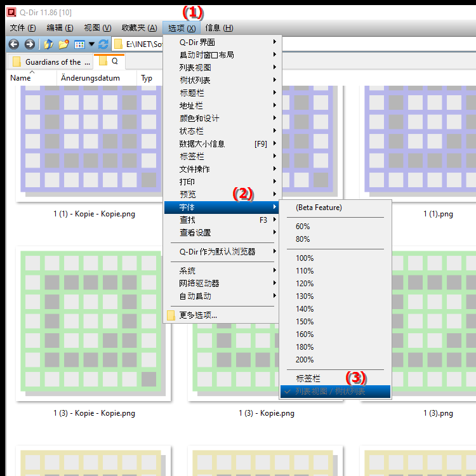Set font size to 140%
The image size is (476, 476).
pyautogui.click(x=336, y=309)
